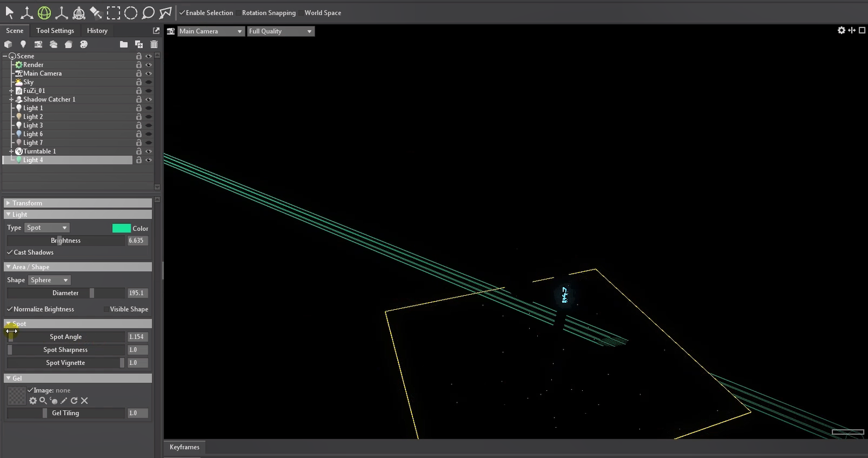Uncheck Cast Shadows option
The width and height of the screenshot is (868, 458).
10,253
